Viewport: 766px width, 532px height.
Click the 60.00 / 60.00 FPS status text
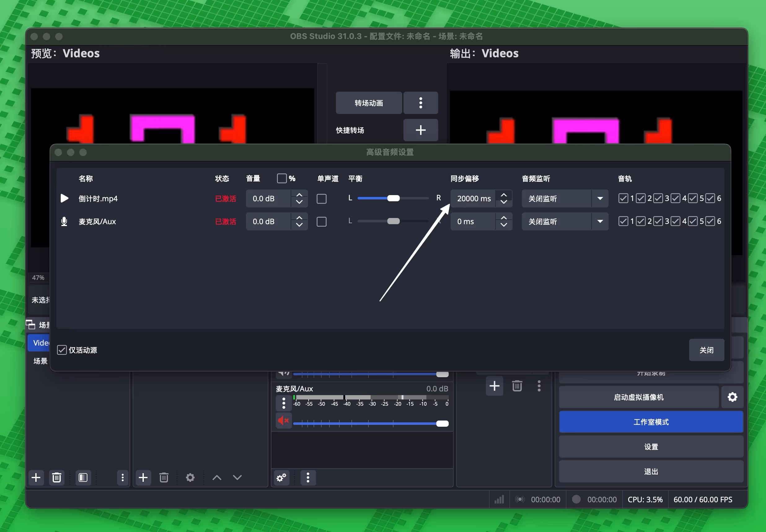(703, 499)
